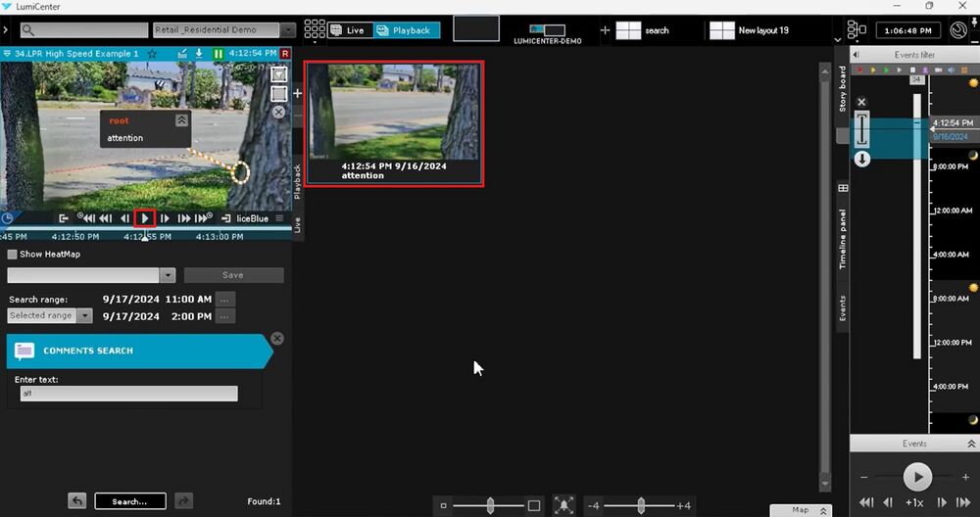Open the layout grid selector icon

coord(315,30)
